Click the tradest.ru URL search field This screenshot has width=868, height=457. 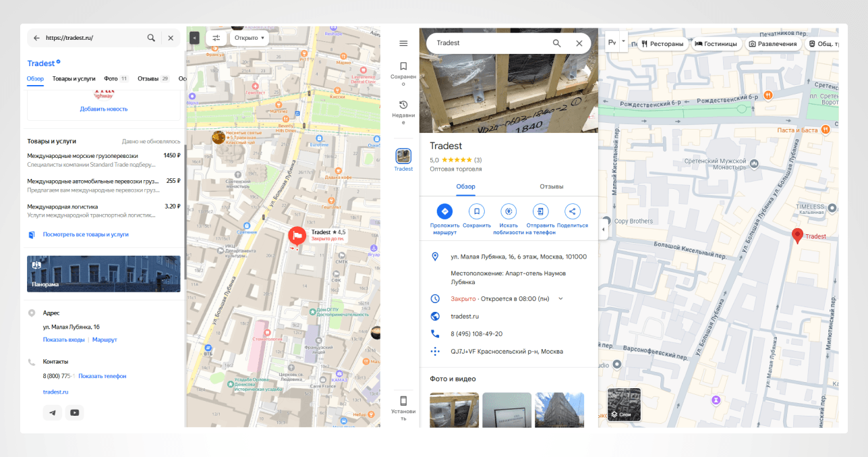94,38
